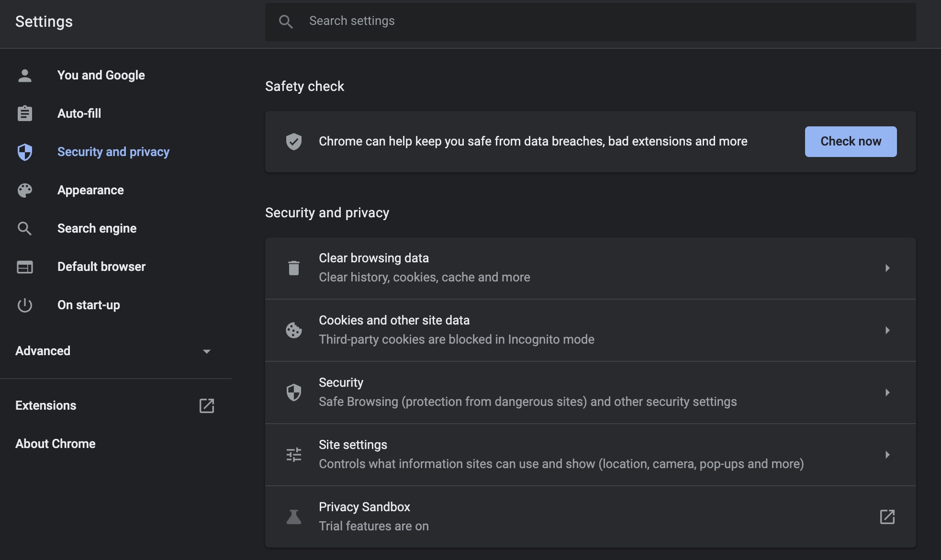
Task: Open Security row via its arrow
Action: tap(887, 392)
